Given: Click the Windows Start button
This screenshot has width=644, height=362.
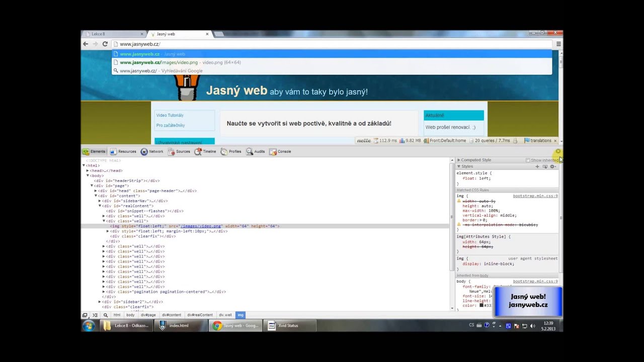Looking at the screenshot, I should pyautogui.click(x=89, y=325).
